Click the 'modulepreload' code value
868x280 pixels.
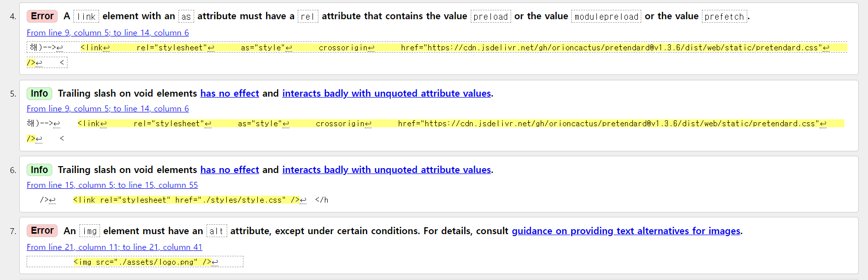[x=606, y=16]
